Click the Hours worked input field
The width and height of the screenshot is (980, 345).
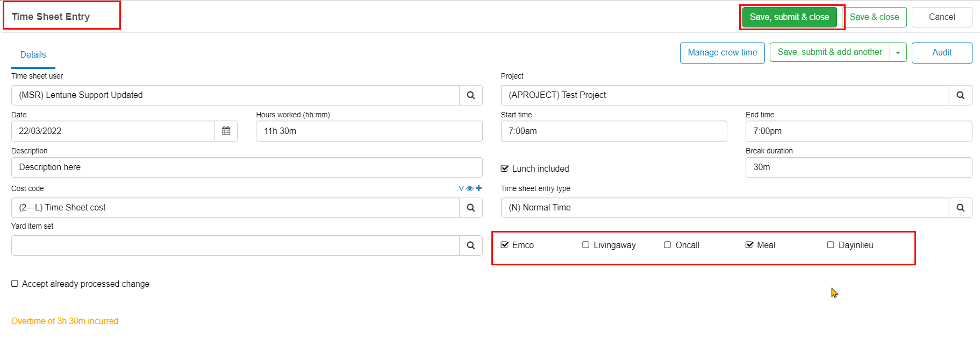pos(369,131)
